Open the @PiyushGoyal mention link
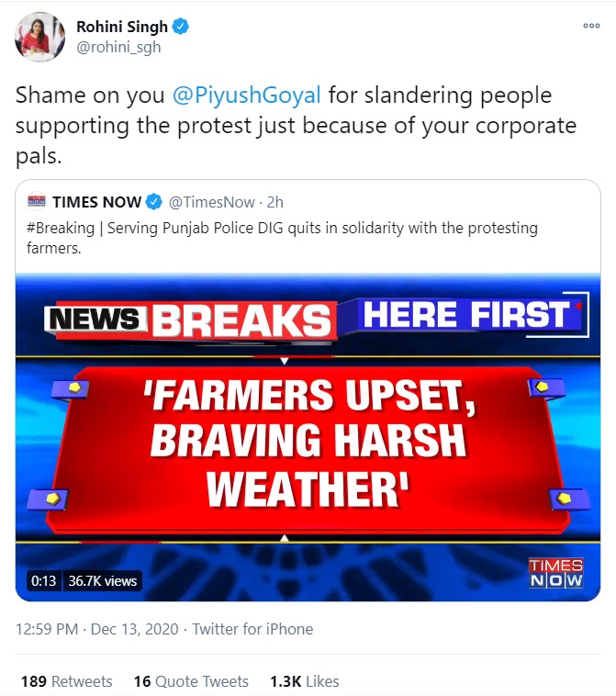Screen dimensions: 616x696 click(x=246, y=95)
